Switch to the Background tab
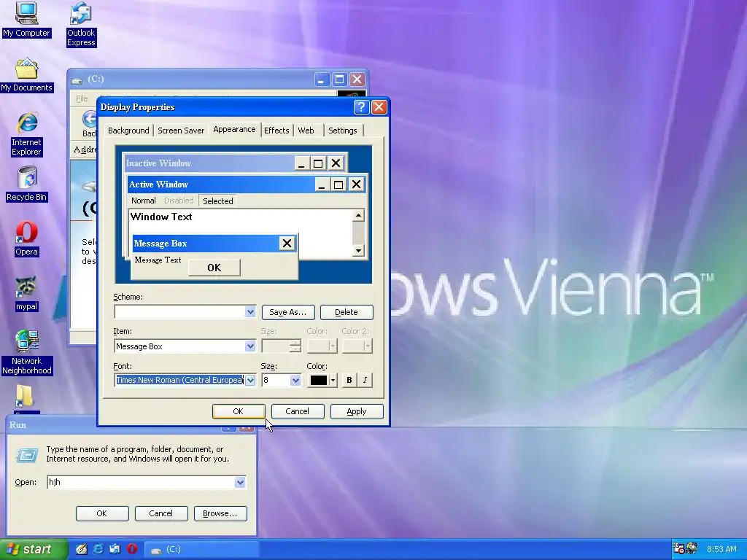 coord(128,131)
